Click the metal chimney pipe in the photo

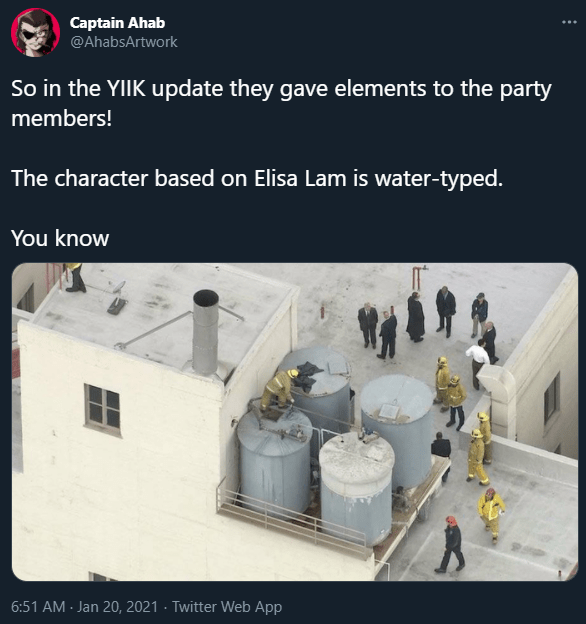point(206,332)
